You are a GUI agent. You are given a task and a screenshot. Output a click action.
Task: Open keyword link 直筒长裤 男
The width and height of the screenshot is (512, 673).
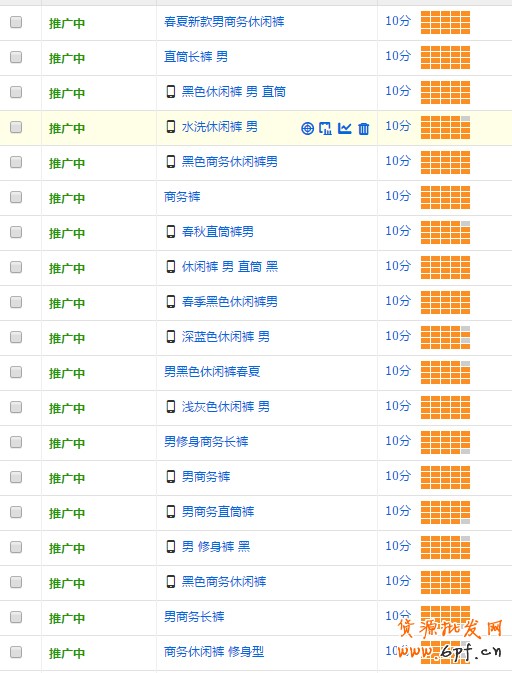pos(196,57)
